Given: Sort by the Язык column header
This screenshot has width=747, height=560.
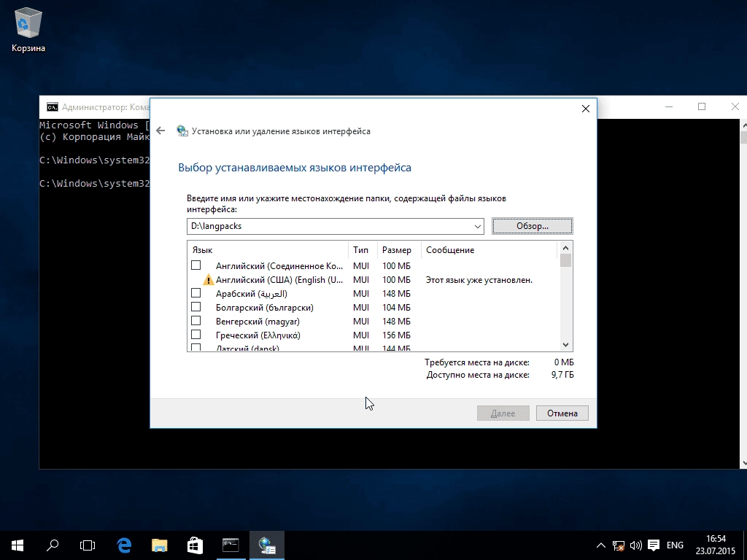Looking at the screenshot, I should [268, 250].
